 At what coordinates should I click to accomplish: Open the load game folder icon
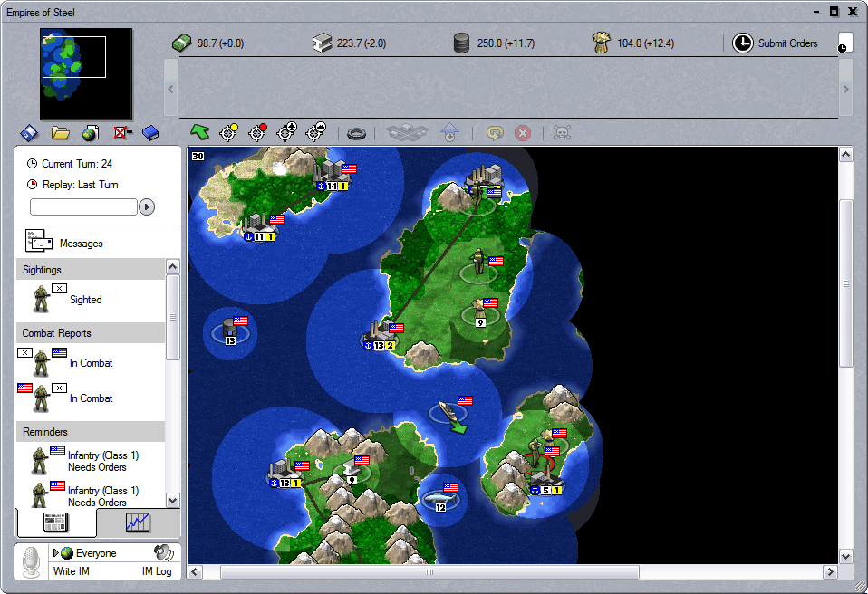click(x=61, y=134)
